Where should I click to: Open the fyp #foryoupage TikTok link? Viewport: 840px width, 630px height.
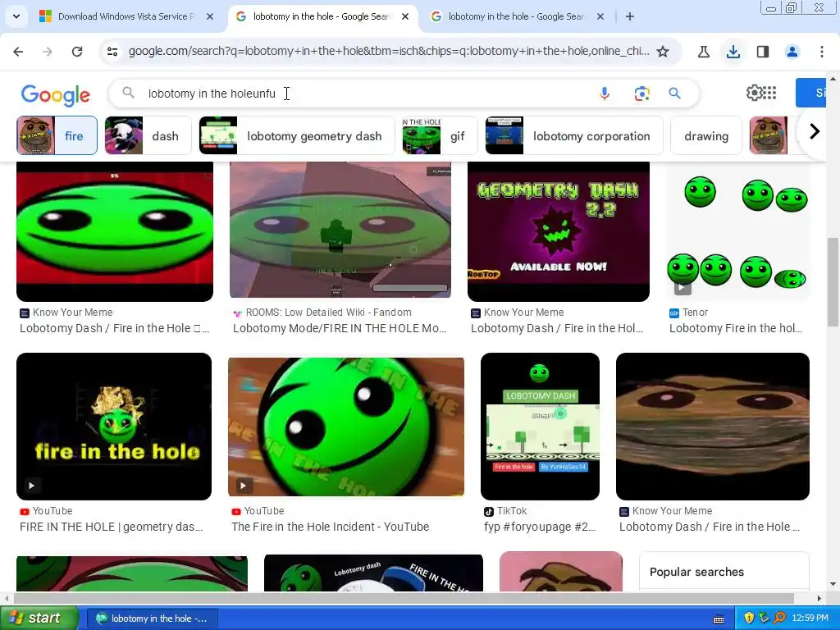click(x=540, y=527)
